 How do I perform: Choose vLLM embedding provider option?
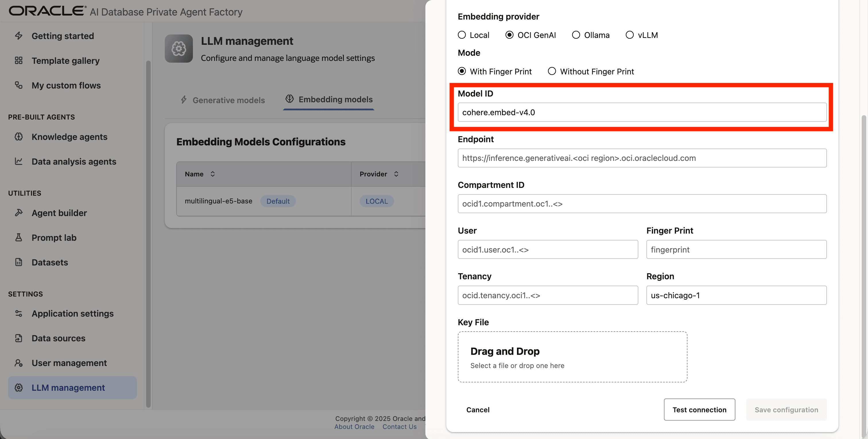629,35
